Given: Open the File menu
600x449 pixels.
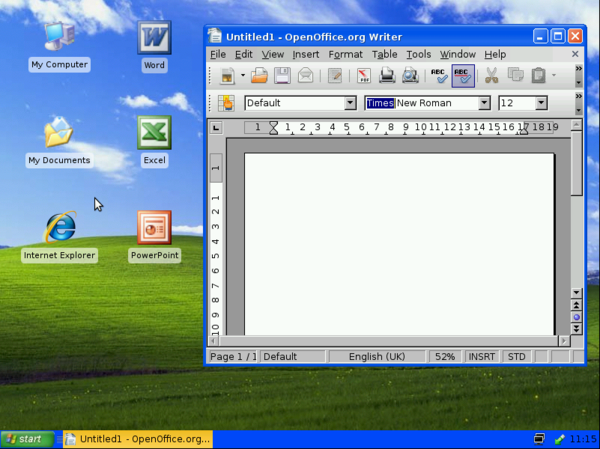Looking at the screenshot, I should (218, 54).
